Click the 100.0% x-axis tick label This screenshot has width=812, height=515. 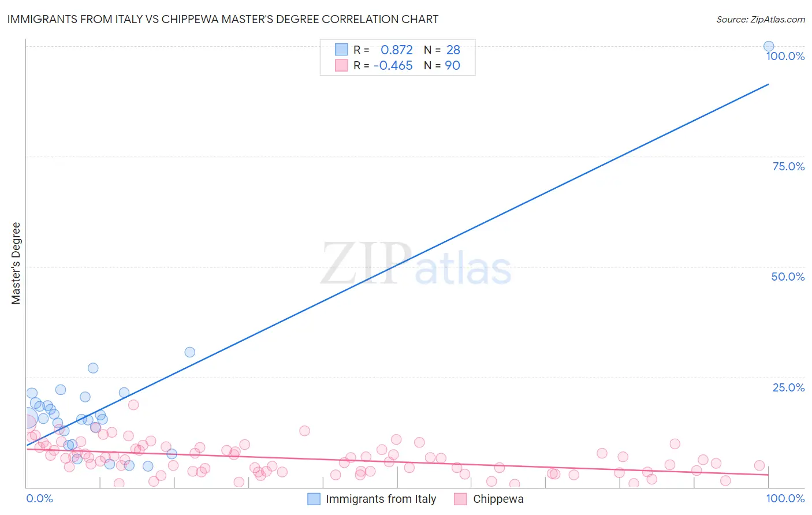coord(785,498)
